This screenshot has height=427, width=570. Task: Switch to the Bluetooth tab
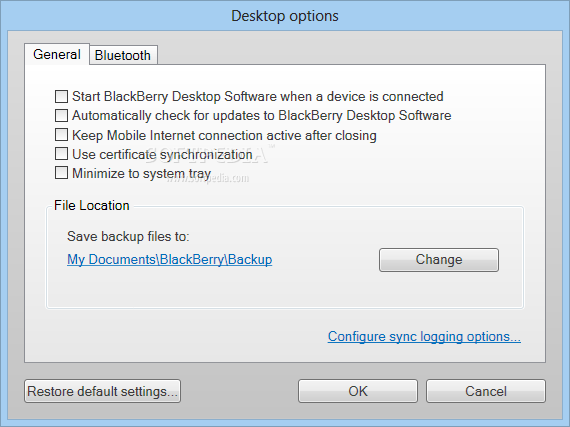[x=123, y=55]
